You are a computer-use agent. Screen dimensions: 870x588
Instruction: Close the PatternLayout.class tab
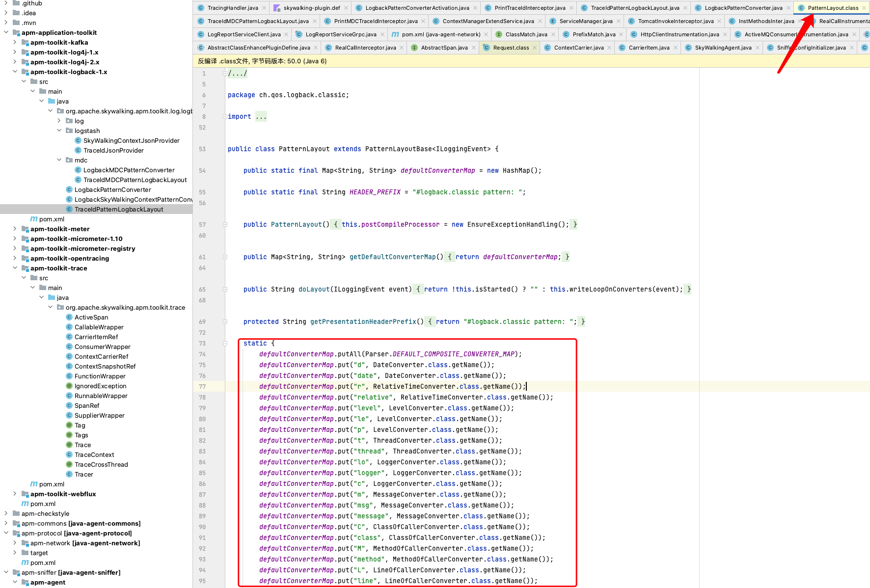tap(864, 8)
